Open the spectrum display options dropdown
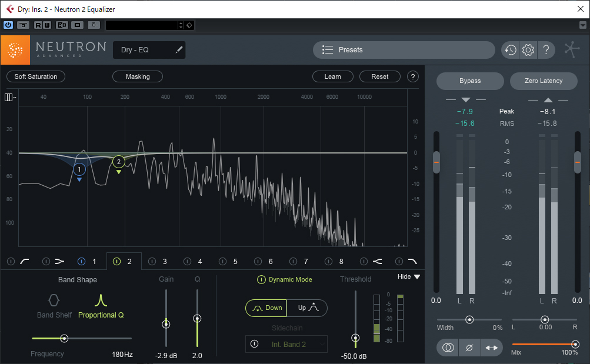The height and width of the screenshot is (364, 590). tap(10, 98)
